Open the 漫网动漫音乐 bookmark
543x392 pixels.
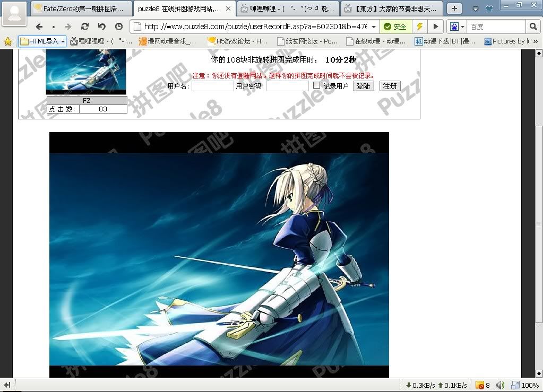coord(167,41)
